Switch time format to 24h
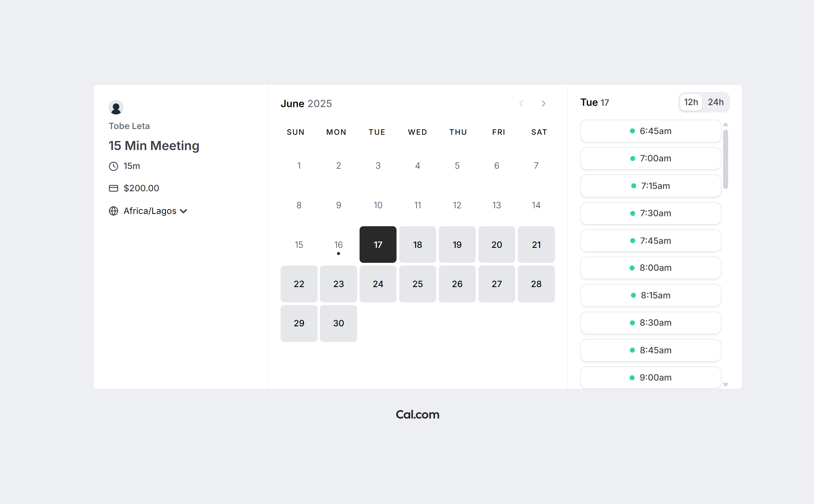Viewport: 814px width, 504px height. (715, 102)
